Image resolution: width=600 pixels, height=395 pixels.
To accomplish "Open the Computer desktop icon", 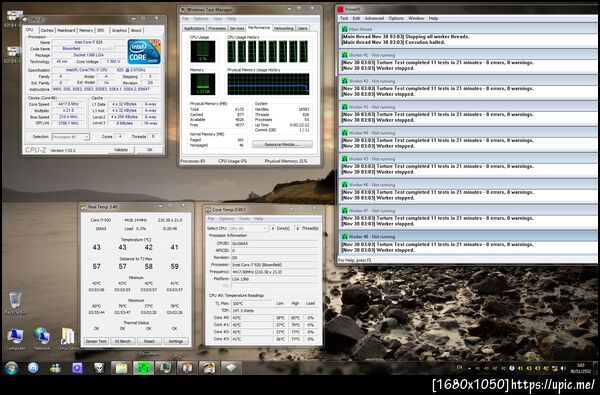I will tap(15, 339).
